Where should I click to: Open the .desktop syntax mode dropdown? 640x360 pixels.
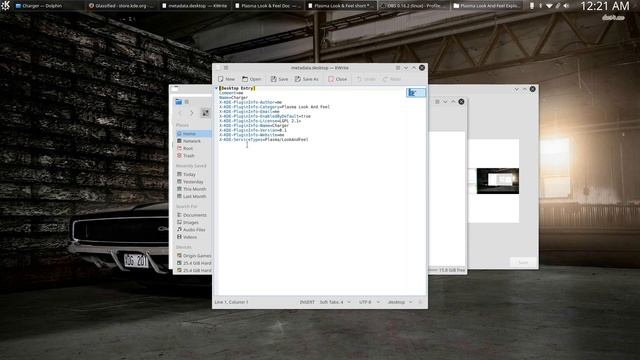[x=400, y=302]
